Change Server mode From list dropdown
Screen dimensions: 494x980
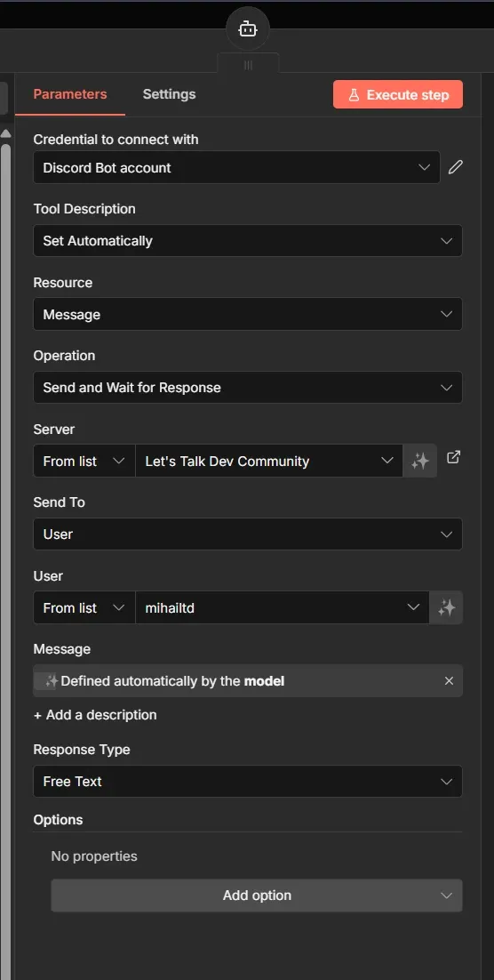(84, 462)
